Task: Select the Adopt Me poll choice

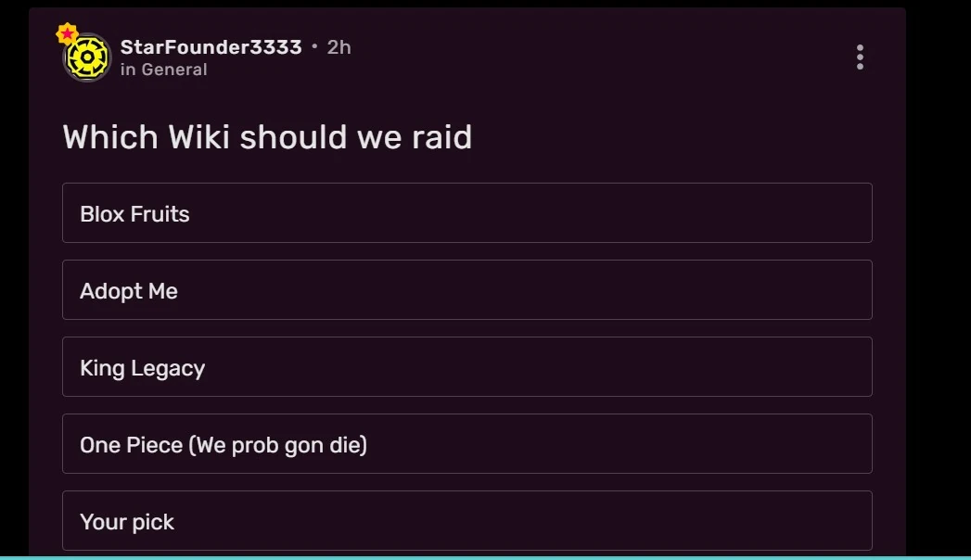Action: (467, 289)
